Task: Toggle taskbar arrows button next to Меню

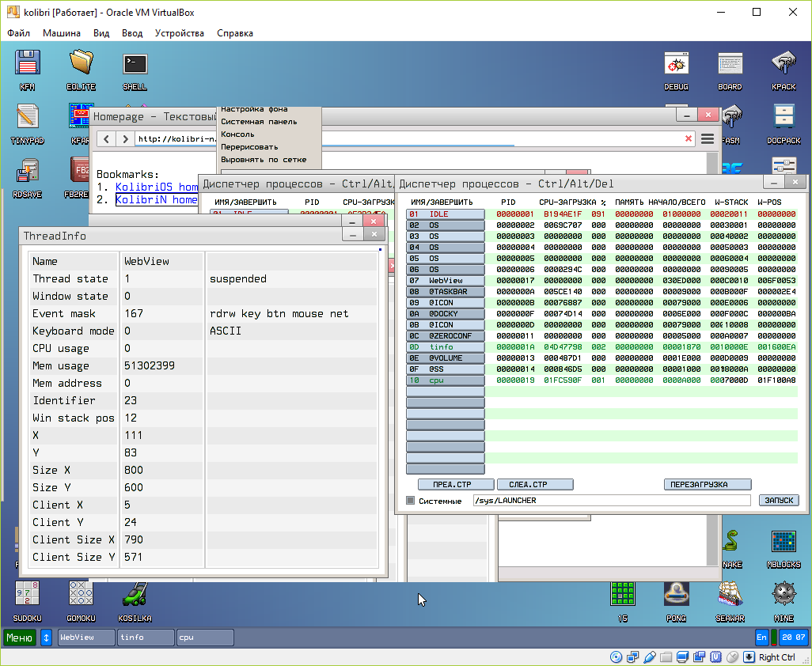Action: click(46, 638)
